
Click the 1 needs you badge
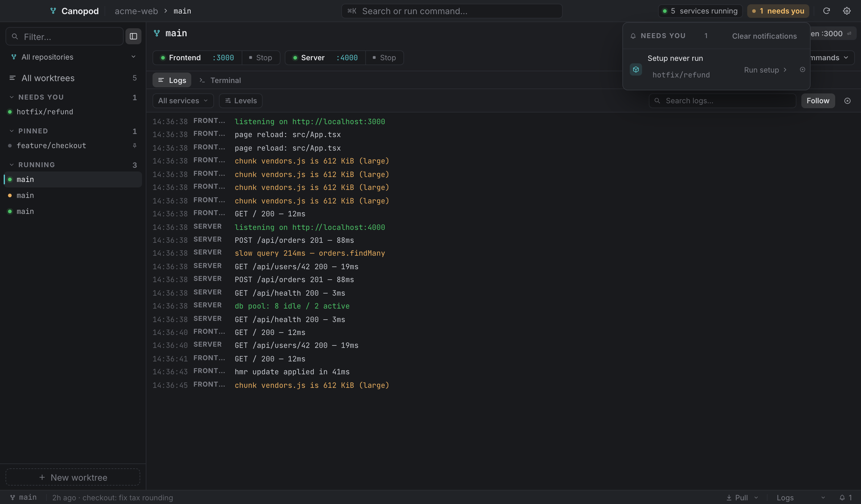pos(778,11)
